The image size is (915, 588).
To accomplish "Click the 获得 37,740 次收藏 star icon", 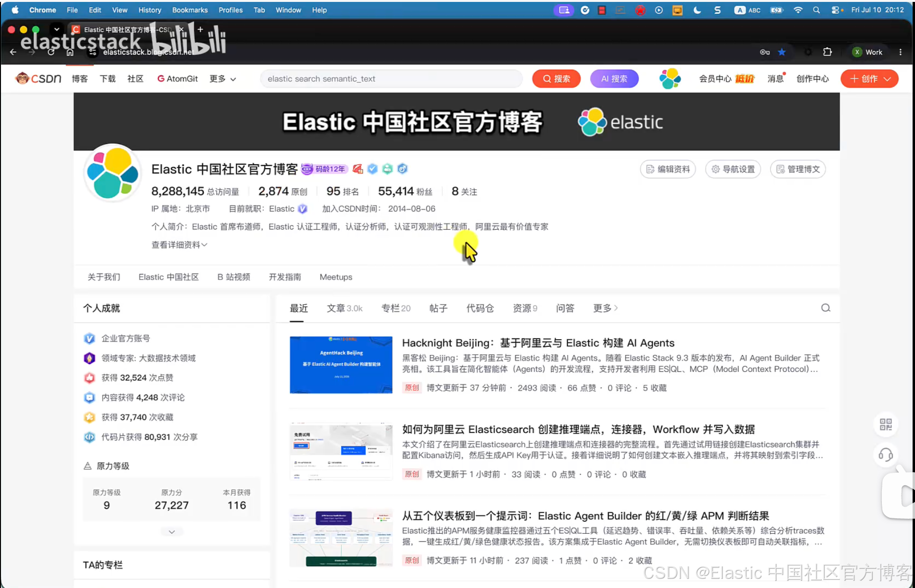I will pos(89,417).
